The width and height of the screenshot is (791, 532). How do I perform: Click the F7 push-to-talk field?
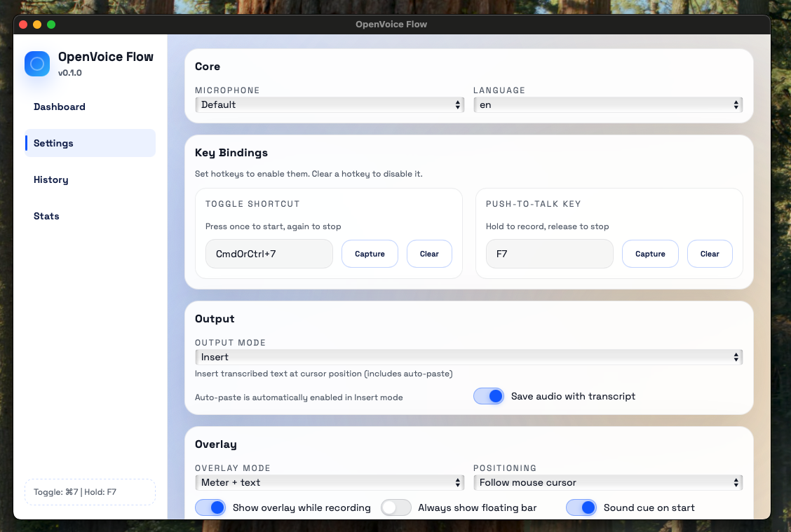[549, 254]
